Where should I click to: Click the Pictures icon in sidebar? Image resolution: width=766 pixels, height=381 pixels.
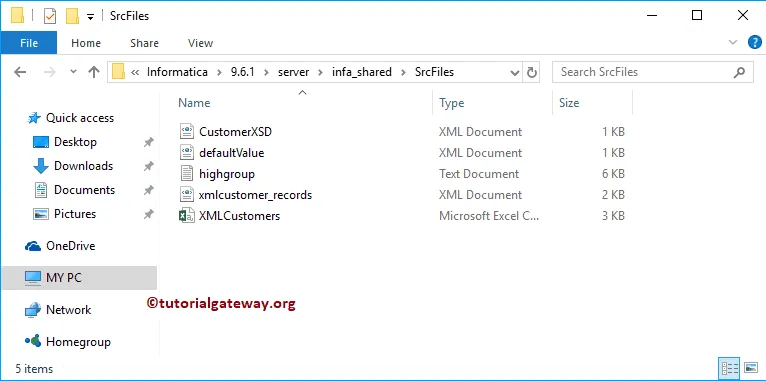pos(41,214)
